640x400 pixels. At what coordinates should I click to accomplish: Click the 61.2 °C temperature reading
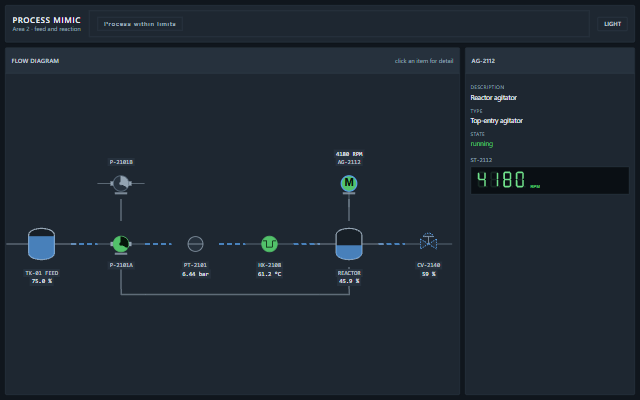(x=269, y=274)
